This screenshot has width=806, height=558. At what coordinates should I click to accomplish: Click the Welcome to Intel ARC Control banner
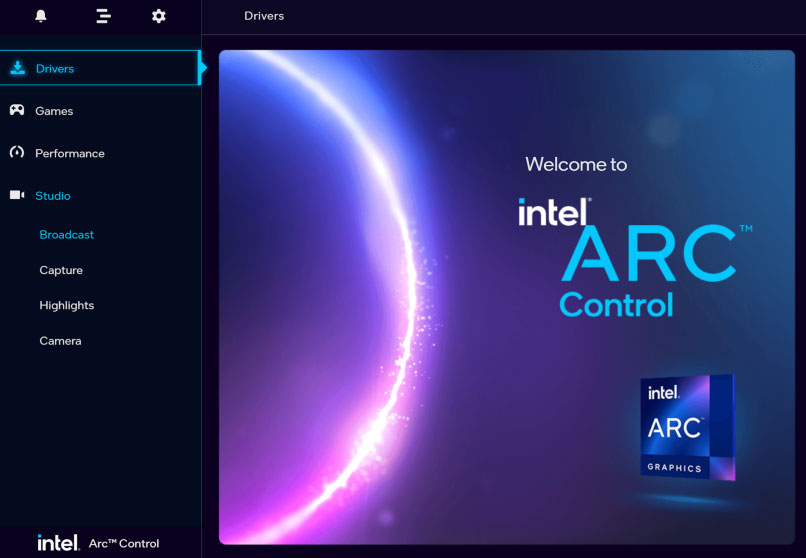tap(507, 297)
